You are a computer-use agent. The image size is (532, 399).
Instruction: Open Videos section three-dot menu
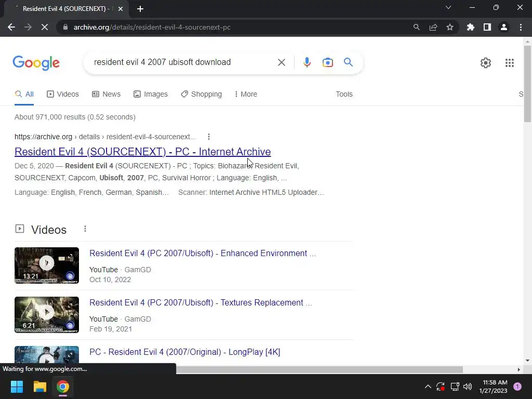(85, 229)
